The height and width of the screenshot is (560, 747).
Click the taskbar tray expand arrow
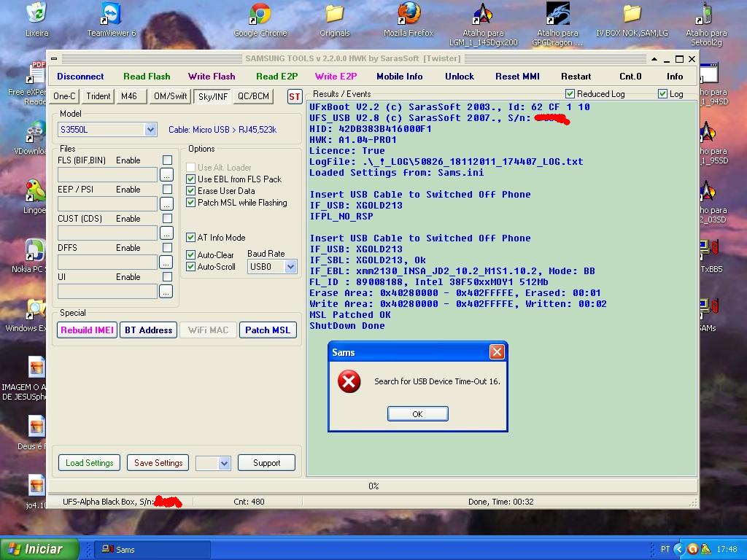click(x=679, y=549)
